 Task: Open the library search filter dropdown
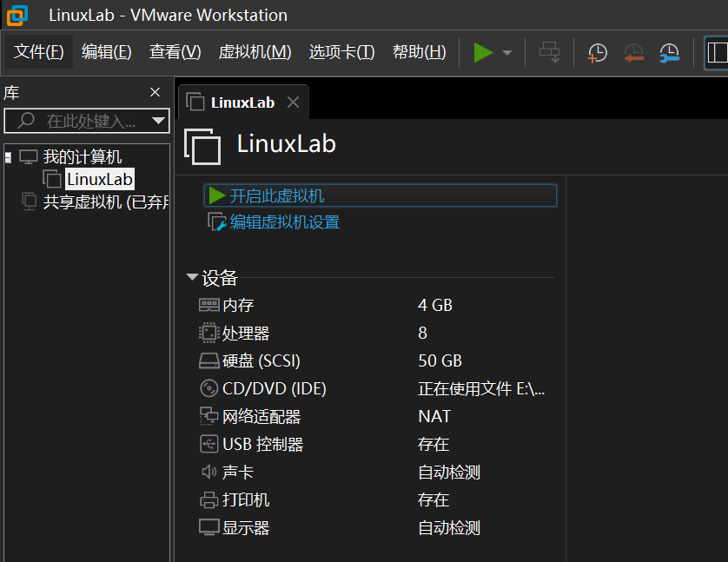coord(158,121)
